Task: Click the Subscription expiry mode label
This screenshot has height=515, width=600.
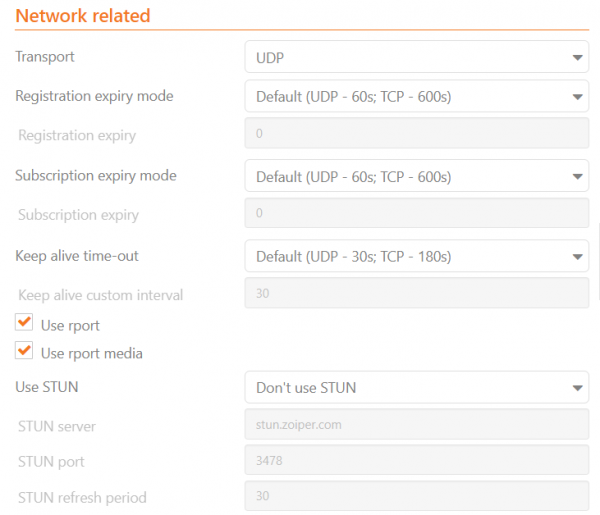Action: (95, 176)
